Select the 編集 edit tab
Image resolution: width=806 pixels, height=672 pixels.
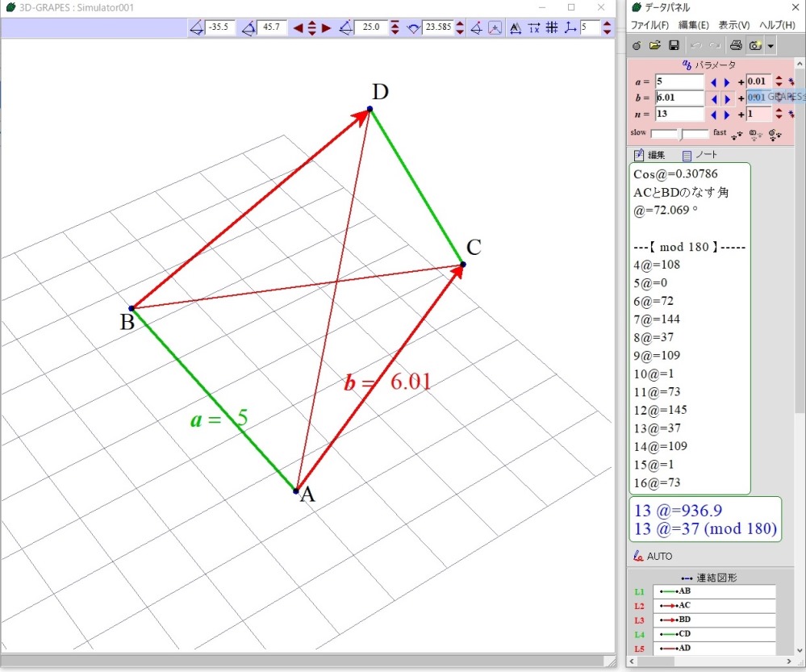650,155
